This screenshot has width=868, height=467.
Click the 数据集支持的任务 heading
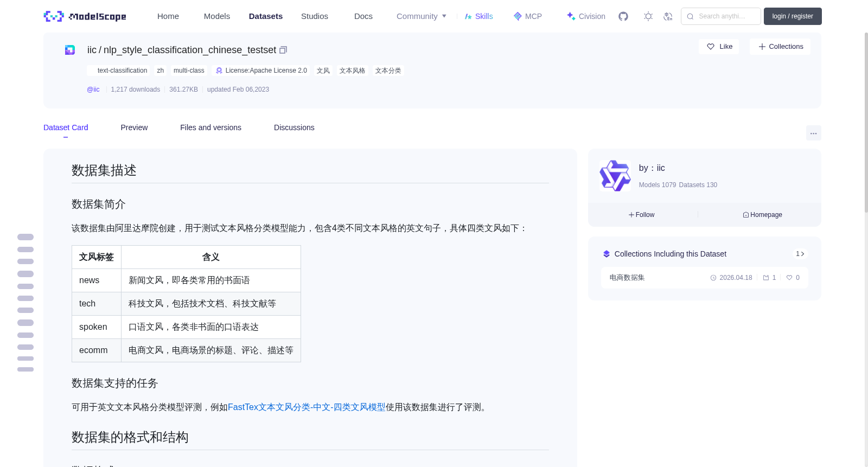(x=115, y=383)
